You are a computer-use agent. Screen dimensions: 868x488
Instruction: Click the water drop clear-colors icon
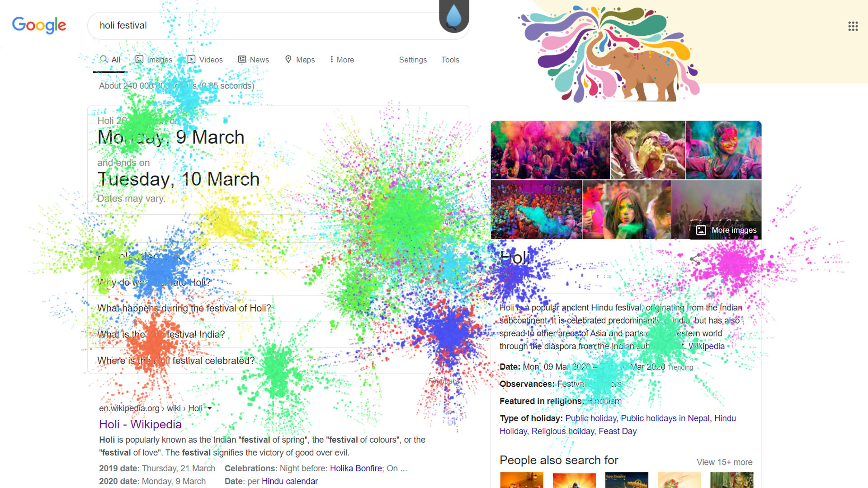pyautogui.click(x=454, y=17)
